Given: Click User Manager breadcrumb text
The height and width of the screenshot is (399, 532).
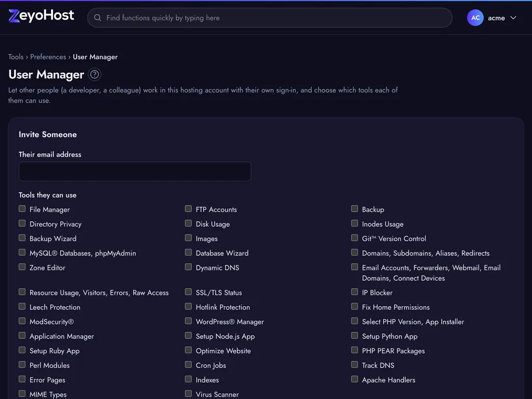Looking at the screenshot, I should click(x=96, y=57).
